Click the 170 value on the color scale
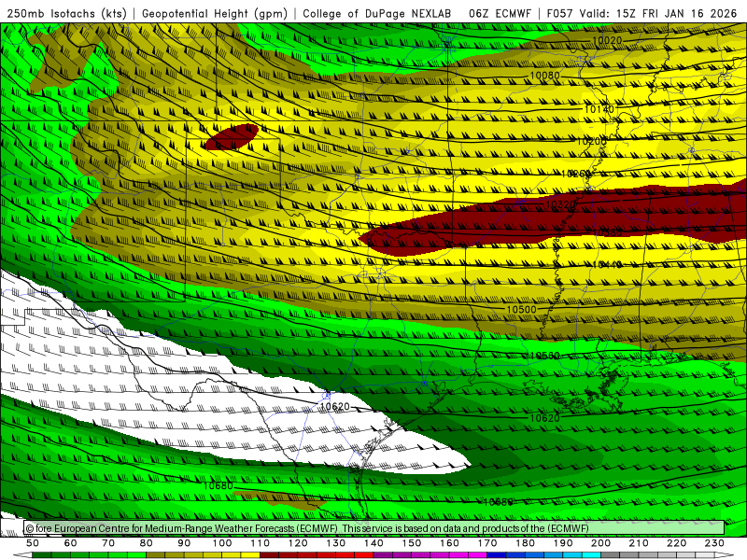 pos(486,543)
